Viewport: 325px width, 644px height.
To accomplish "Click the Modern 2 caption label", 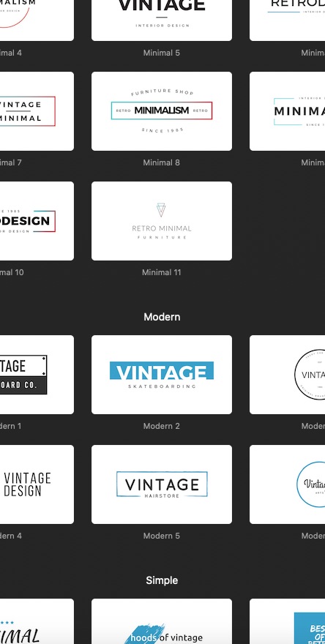I will coord(162,426).
